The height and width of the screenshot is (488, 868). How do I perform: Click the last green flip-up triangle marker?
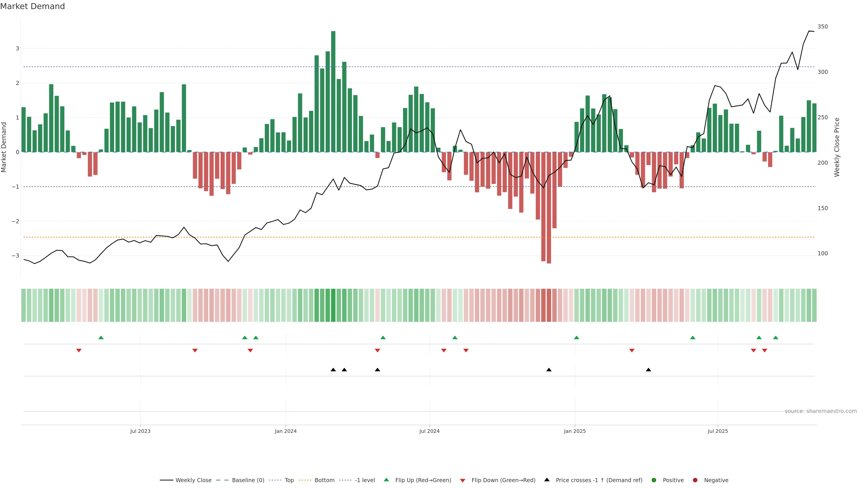coord(776,338)
